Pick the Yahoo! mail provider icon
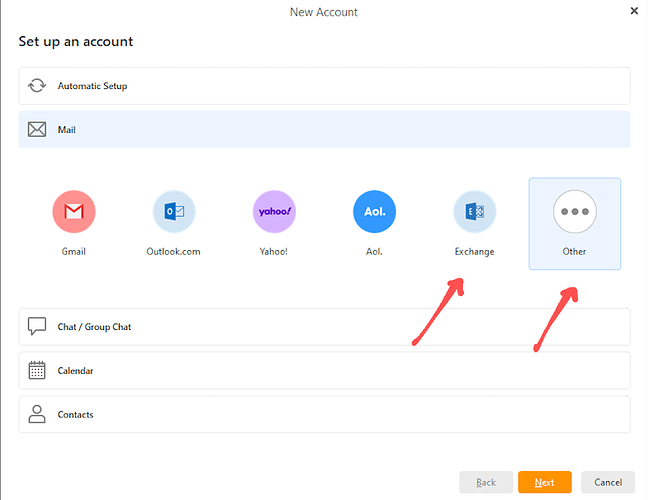648x500 pixels. [x=274, y=212]
